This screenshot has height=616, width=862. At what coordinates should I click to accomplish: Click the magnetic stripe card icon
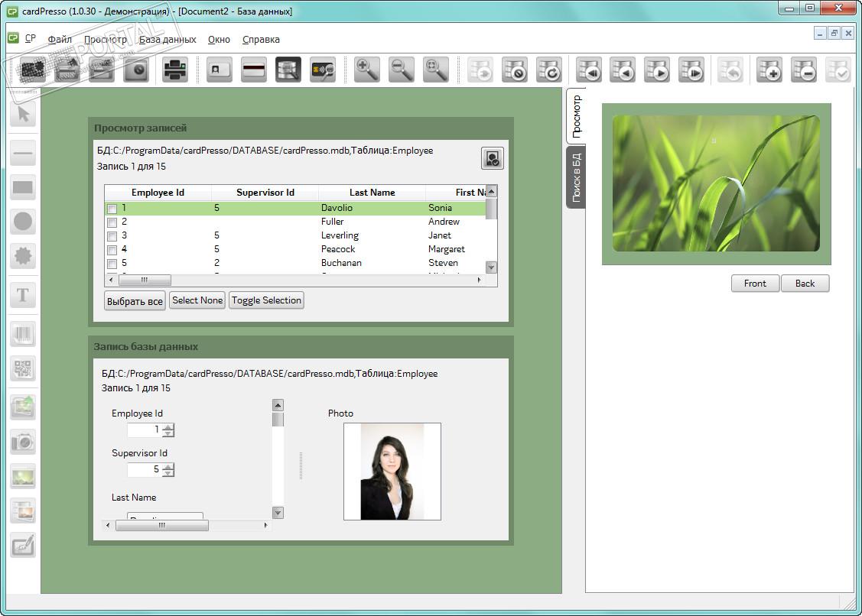click(x=253, y=70)
